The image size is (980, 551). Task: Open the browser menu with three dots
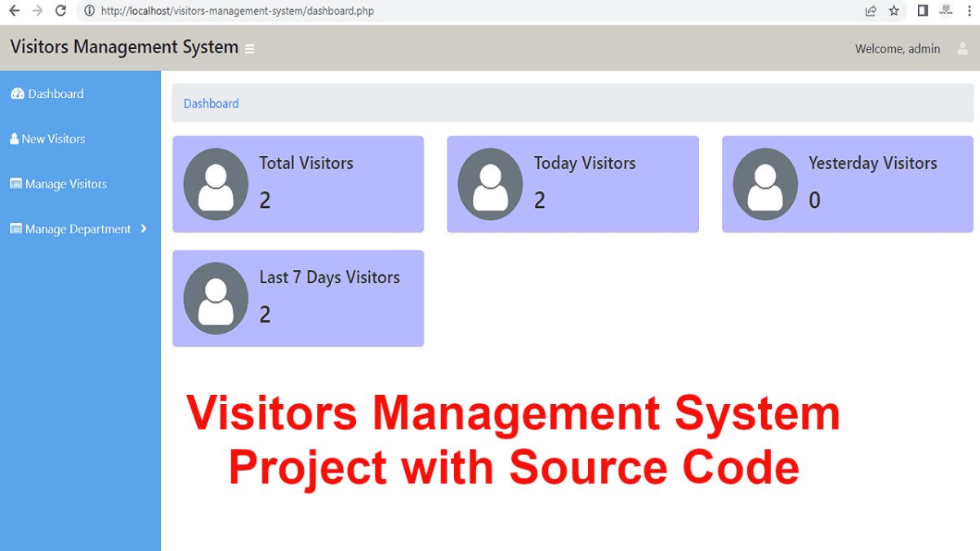pyautogui.click(x=969, y=11)
